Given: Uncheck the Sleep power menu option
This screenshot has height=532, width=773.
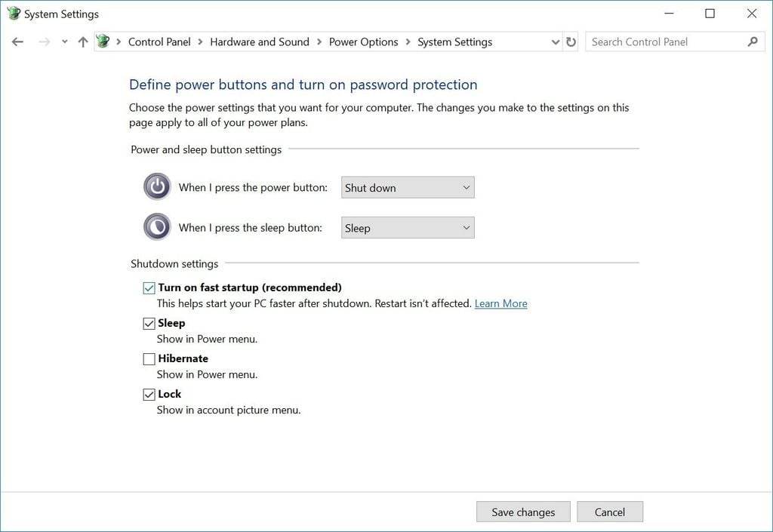Looking at the screenshot, I should pyautogui.click(x=149, y=324).
